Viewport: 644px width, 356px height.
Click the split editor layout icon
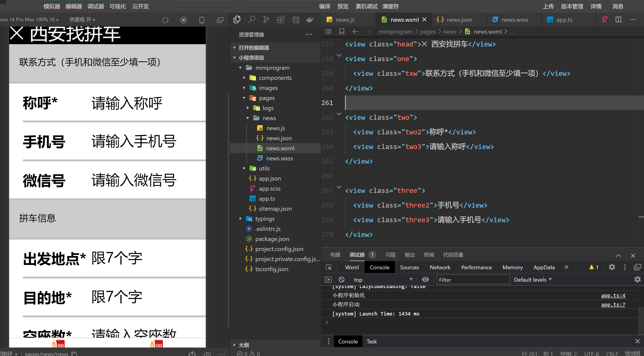point(618,19)
